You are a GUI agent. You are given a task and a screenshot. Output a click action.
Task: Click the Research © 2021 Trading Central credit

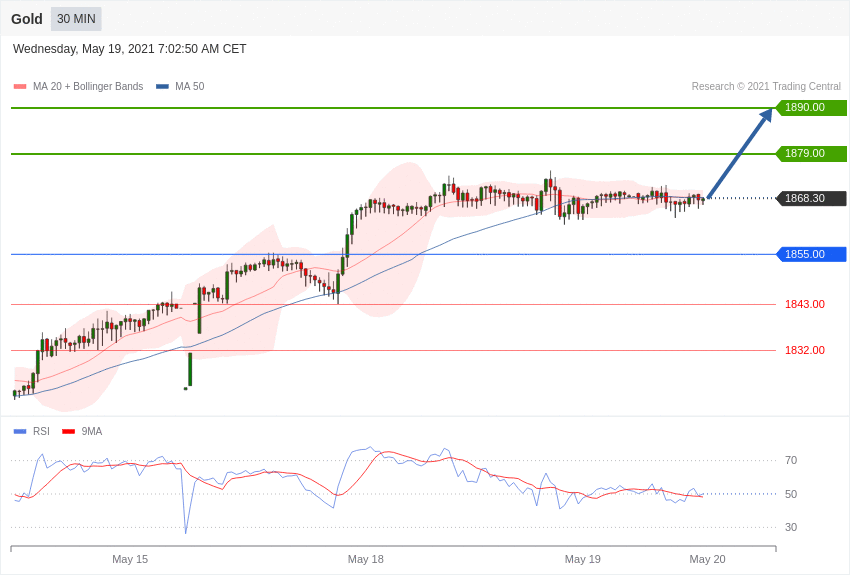766,86
